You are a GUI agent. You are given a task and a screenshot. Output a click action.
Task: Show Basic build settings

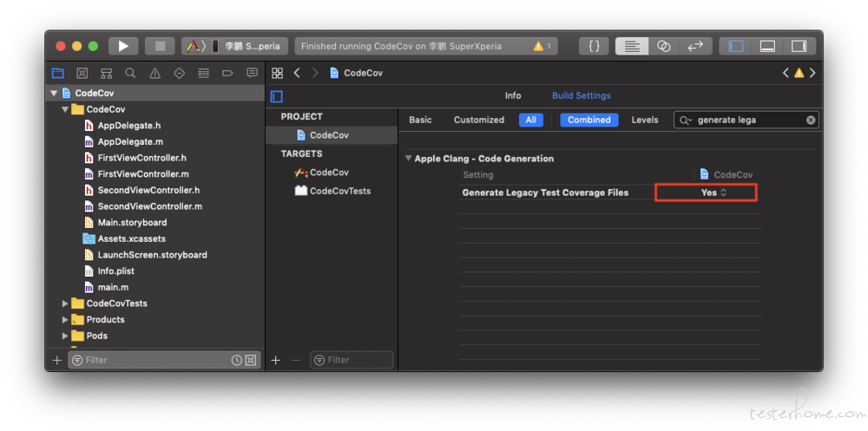pos(420,120)
